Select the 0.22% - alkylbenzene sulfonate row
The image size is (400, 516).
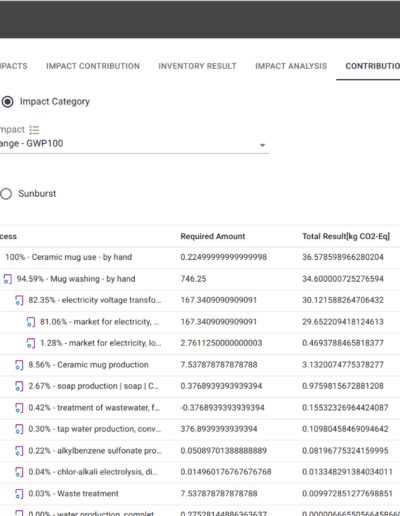200,451
